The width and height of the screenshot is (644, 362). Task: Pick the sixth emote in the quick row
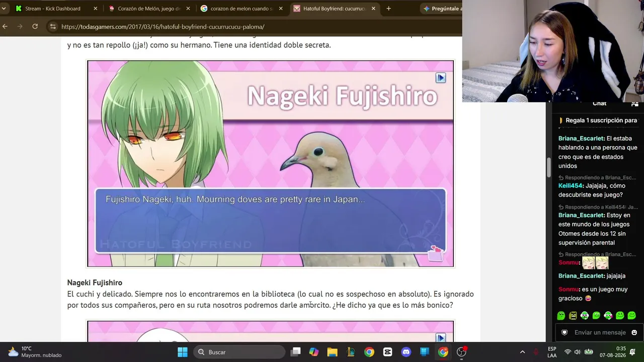(620, 316)
